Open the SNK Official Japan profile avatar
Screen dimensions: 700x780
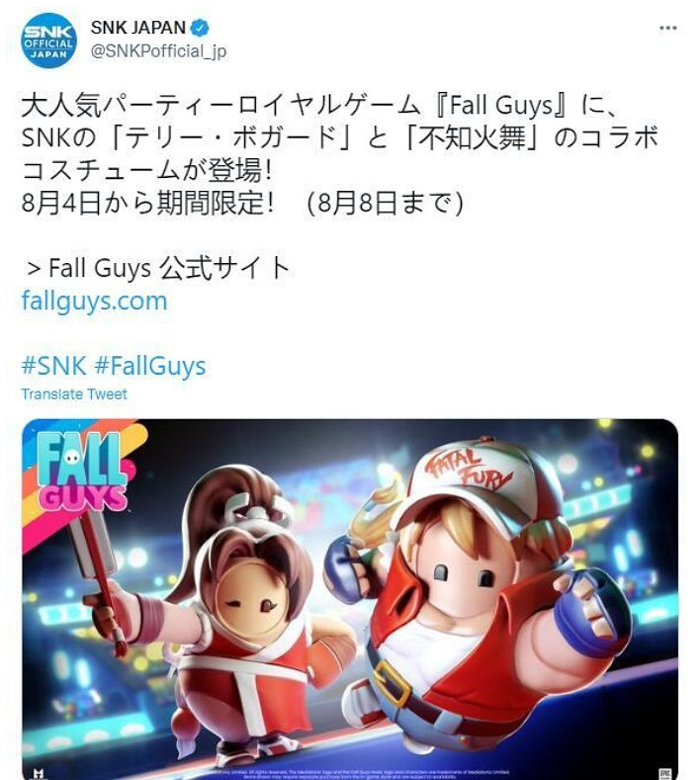pyautogui.click(x=48, y=41)
